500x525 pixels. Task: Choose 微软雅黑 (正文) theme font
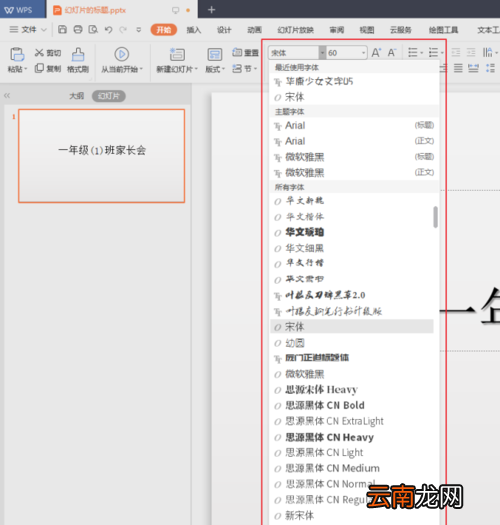pos(354,173)
